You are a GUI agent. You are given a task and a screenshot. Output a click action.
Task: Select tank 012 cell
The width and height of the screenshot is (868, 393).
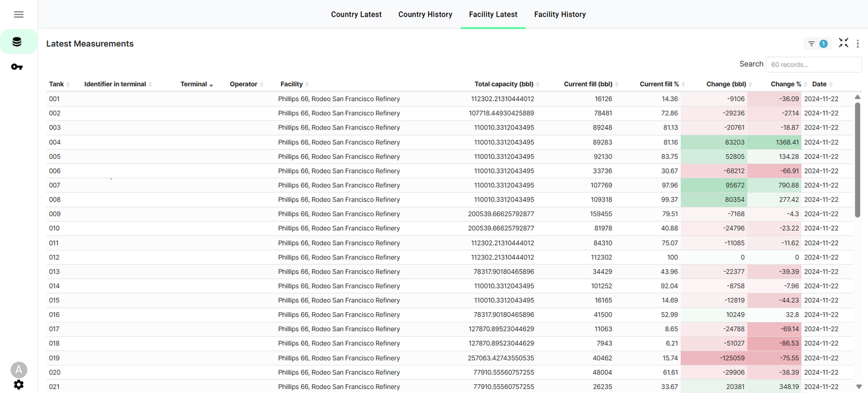(54, 257)
